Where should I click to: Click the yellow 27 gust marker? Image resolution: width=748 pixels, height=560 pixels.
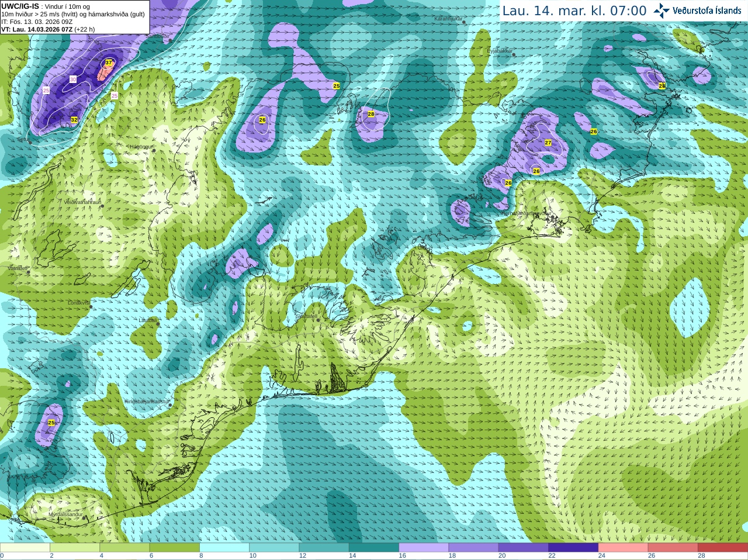coord(548,143)
